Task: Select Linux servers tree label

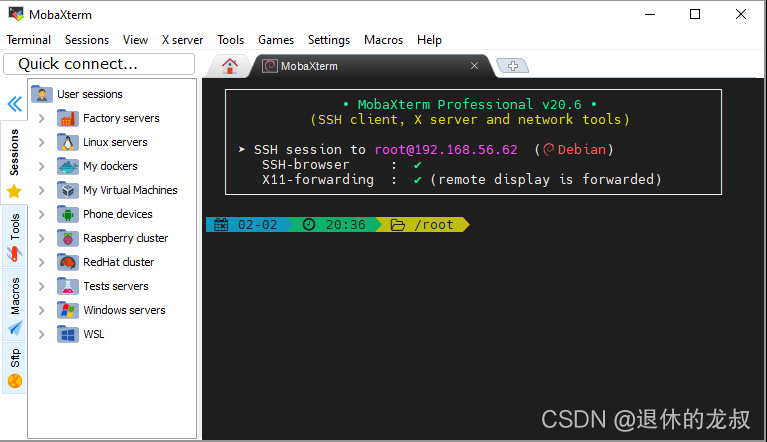Action: pos(115,142)
